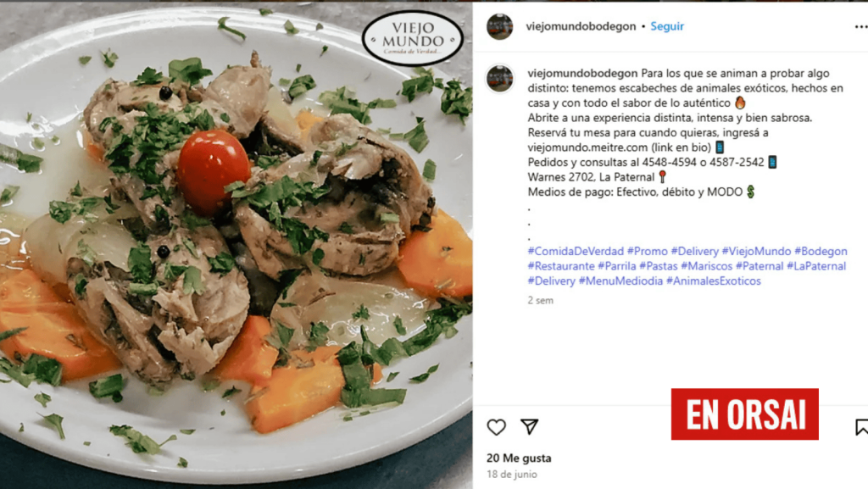Open the #Mariscos hashtag
The height and width of the screenshot is (489, 868).
click(x=706, y=266)
